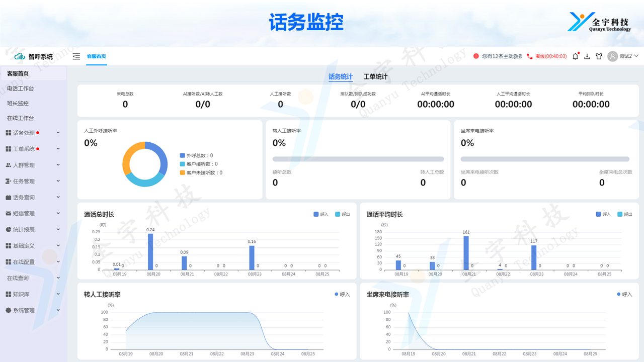The height and width of the screenshot is (362, 644).
Task: Click the 短信管理 envelope icon in sidebar
Action: (8, 213)
